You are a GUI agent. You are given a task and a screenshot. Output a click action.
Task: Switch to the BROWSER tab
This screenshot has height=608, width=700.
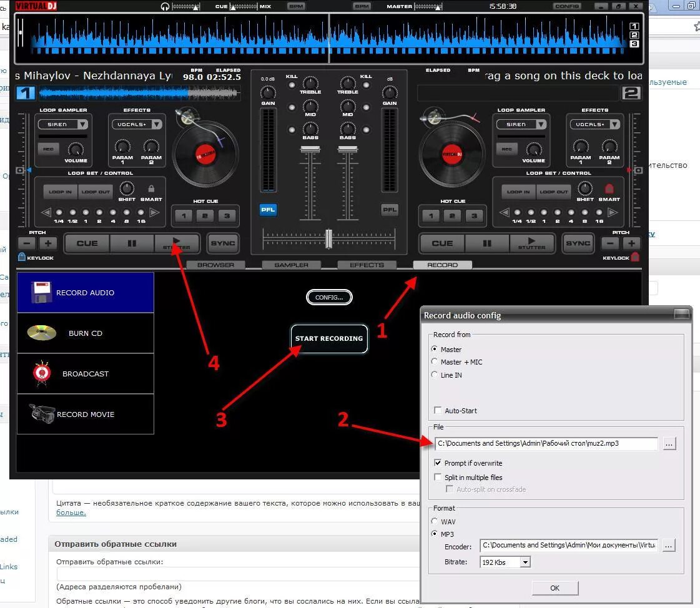pyautogui.click(x=215, y=265)
